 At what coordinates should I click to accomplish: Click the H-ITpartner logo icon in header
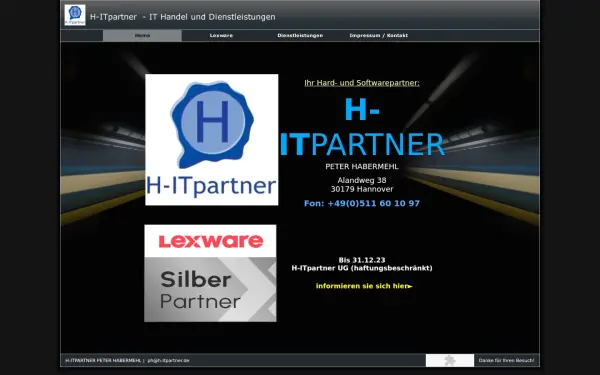(x=75, y=15)
